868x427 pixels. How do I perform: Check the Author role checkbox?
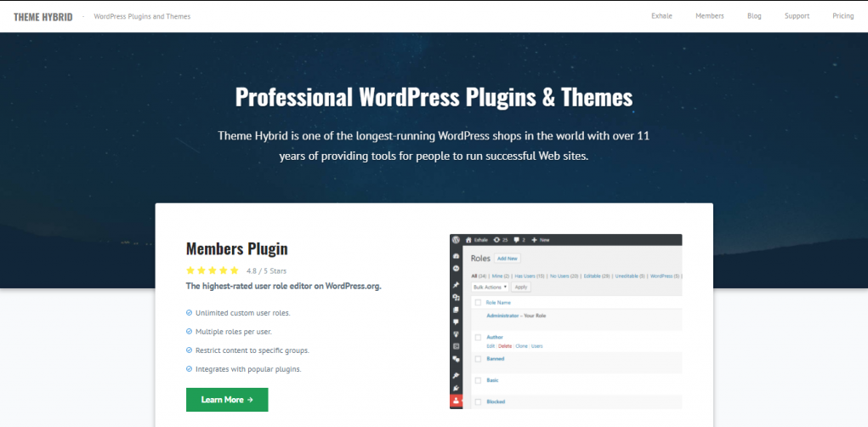click(478, 338)
